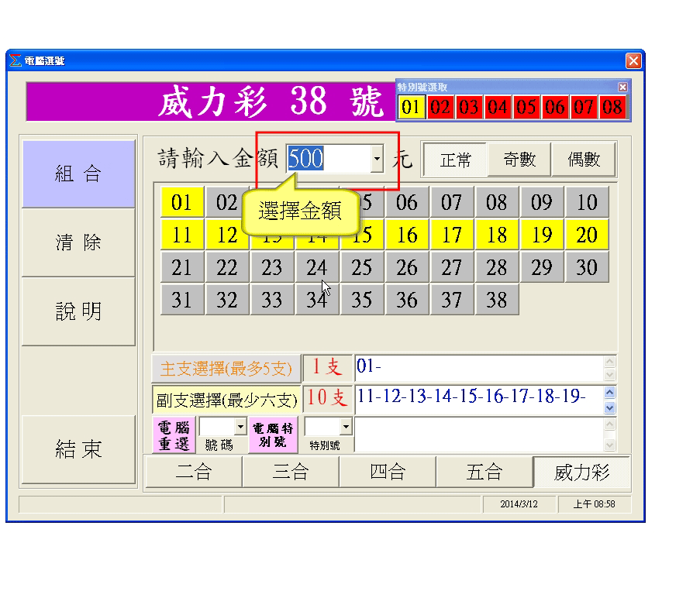This screenshot has width=700, height=591.
Task: Select number 36 in the grid
Action: coord(407,300)
